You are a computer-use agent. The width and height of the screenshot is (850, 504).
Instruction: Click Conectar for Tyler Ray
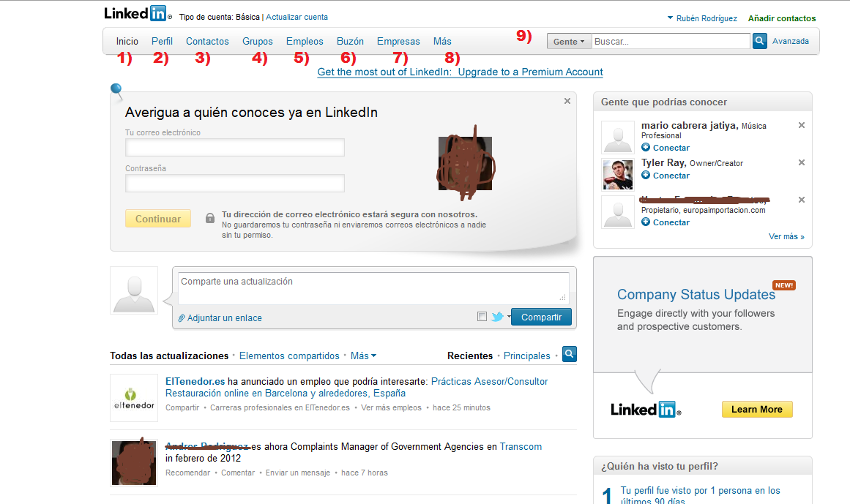coord(671,176)
